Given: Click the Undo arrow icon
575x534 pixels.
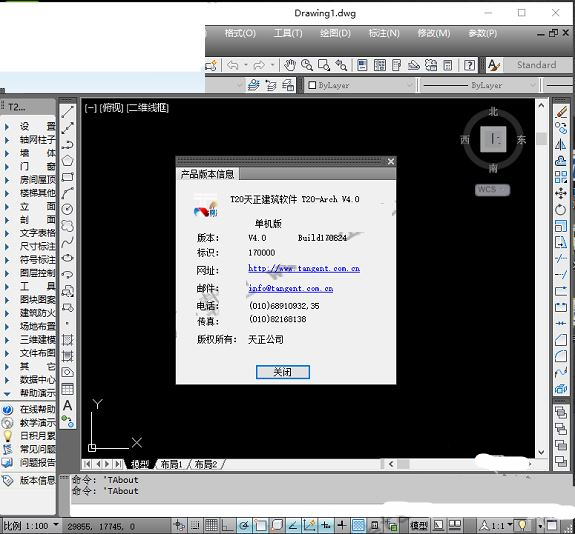Looking at the screenshot, I should tap(233, 65).
